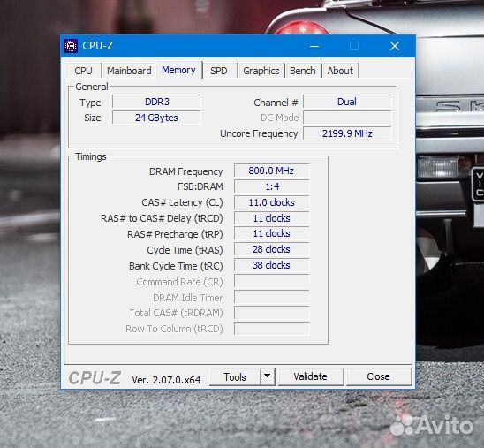
Task: Click the empty Total CAS# (tRDRAM) field
Action: tap(272, 313)
